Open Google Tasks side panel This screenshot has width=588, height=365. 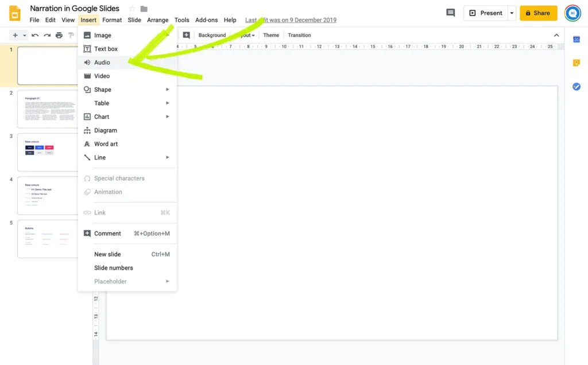pyautogui.click(x=577, y=87)
